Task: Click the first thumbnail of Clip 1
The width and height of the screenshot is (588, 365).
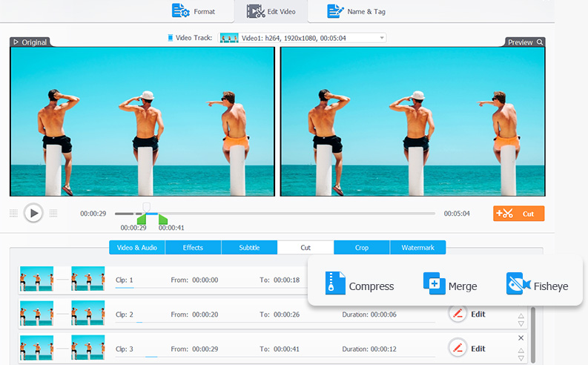Action: pyautogui.click(x=36, y=279)
